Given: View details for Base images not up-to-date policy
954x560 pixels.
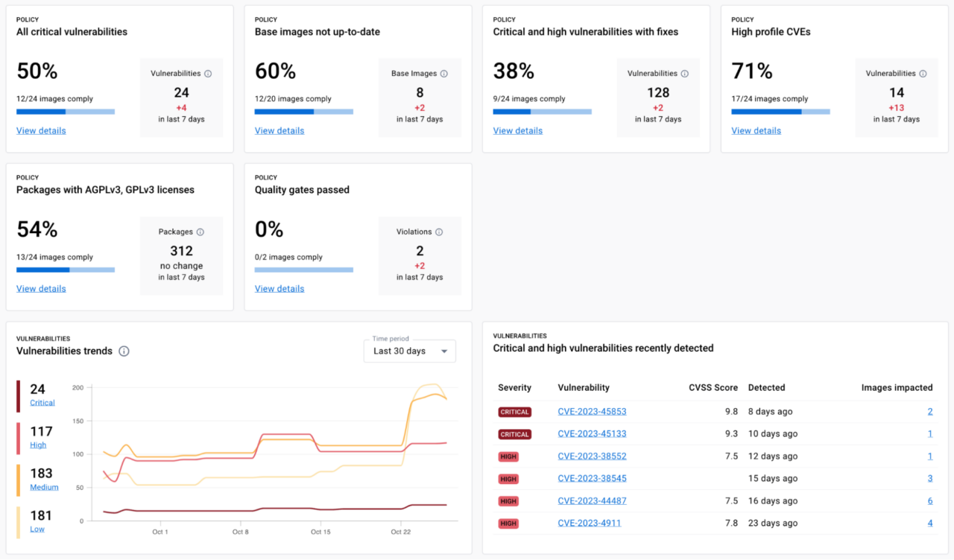Looking at the screenshot, I should point(279,130).
